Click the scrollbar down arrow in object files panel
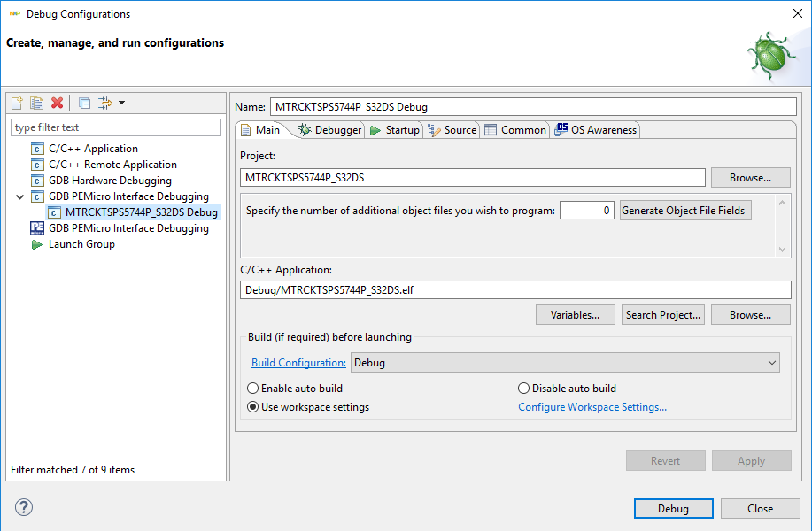Image resolution: width=812 pixels, height=531 pixels. point(782,250)
